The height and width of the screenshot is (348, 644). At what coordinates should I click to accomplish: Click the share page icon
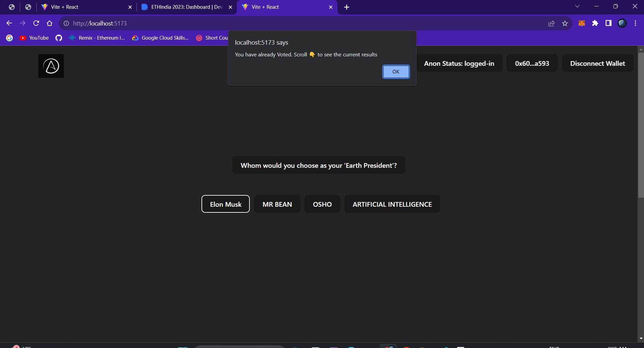(x=551, y=23)
